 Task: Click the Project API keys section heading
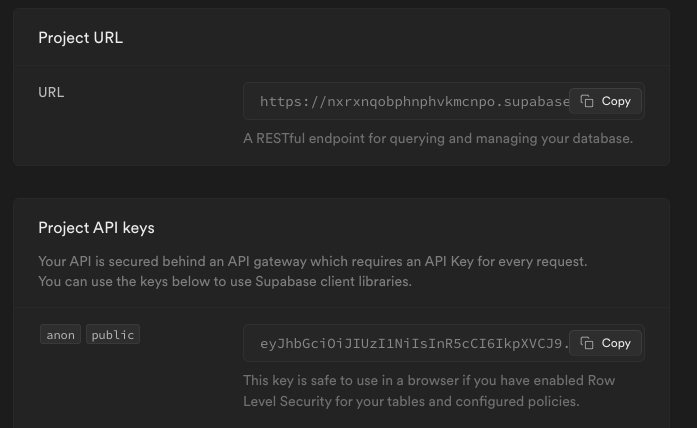point(96,228)
